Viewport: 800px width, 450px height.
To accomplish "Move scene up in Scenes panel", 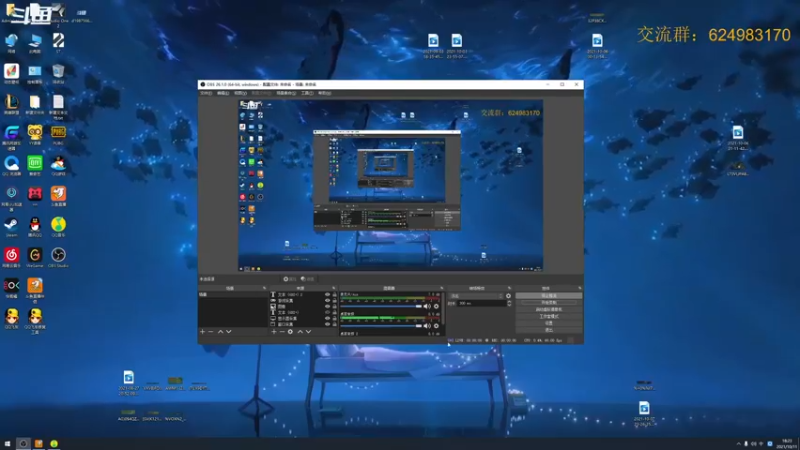I will (220, 332).
